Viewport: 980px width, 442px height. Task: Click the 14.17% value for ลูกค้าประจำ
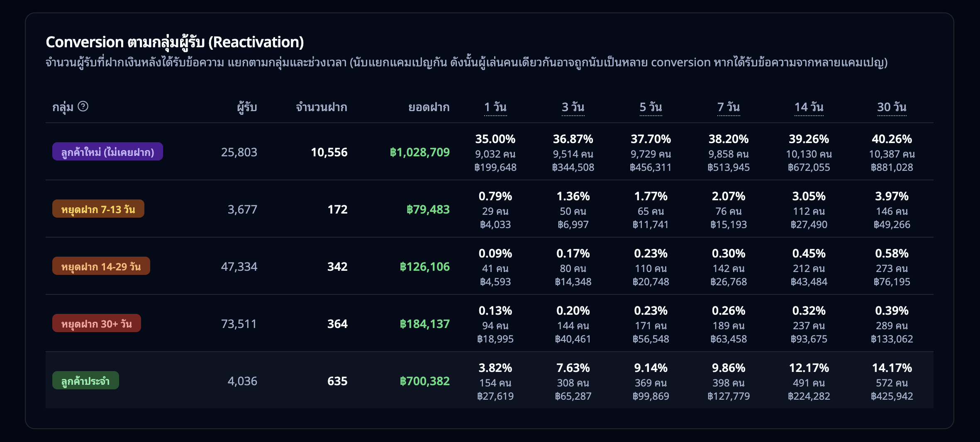click(x=892, y=367)
